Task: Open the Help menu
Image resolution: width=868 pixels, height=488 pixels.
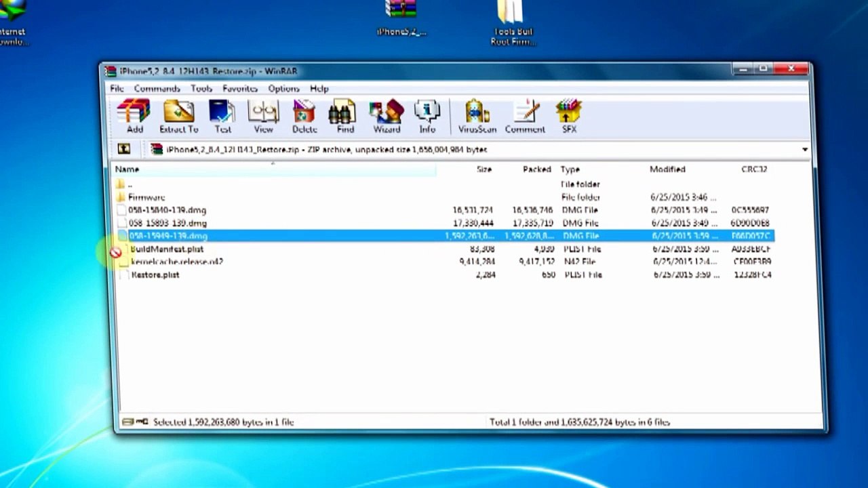Action: (x=319, y=89)
